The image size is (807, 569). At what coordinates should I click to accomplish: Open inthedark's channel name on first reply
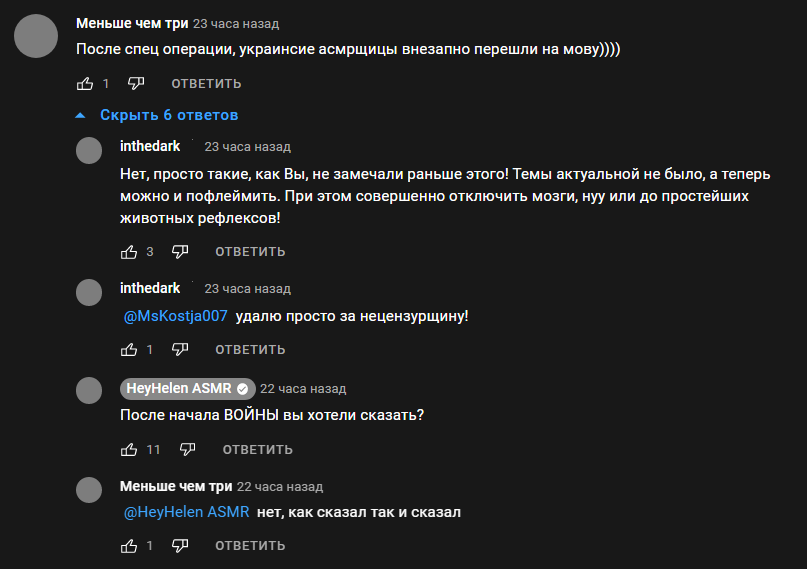(150, 146)
